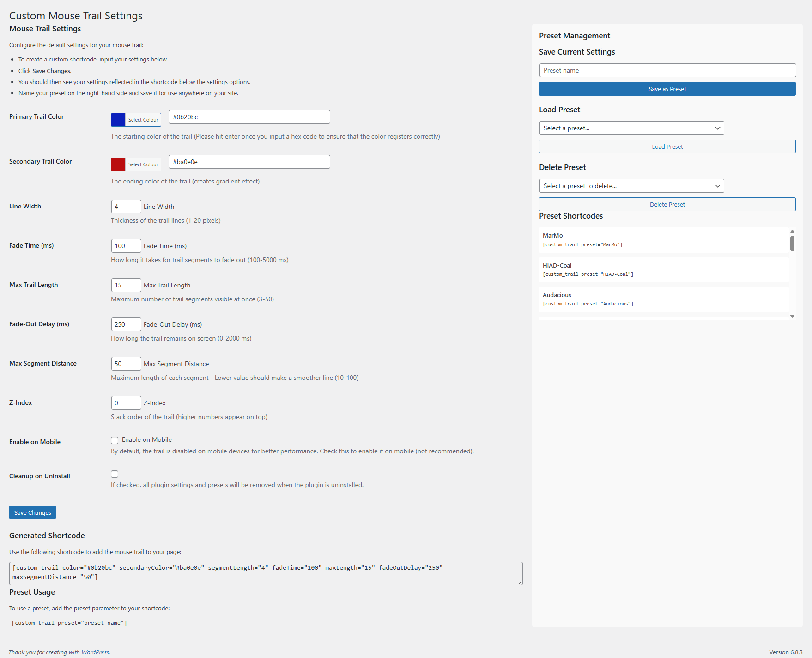Click the preset shortcodes scroll up arrow

click(x=792, y=231)
